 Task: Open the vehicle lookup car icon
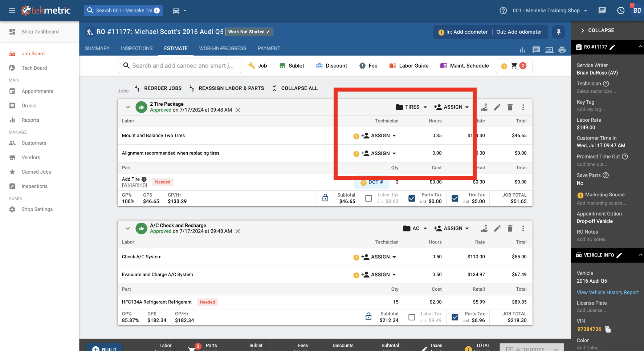point(176,11)
